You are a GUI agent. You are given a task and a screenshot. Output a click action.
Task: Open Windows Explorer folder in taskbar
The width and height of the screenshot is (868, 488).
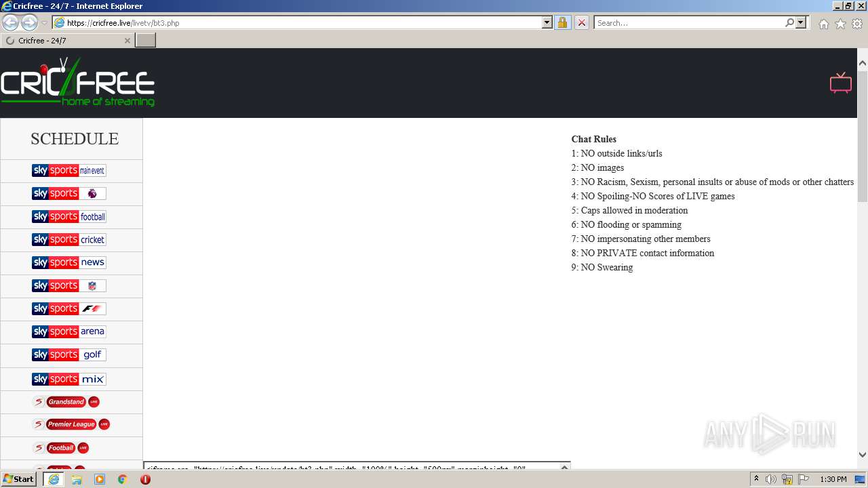point(77,479)
